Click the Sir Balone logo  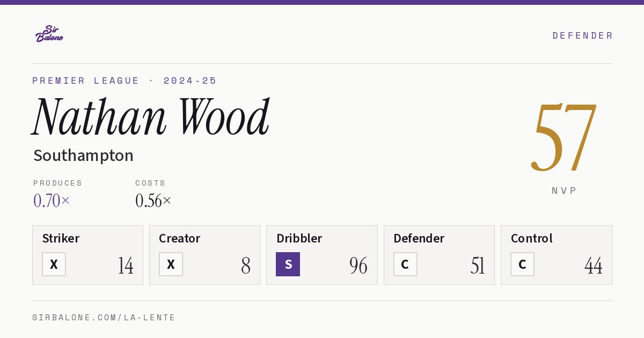pyautogui.click(x=49, y=34)
